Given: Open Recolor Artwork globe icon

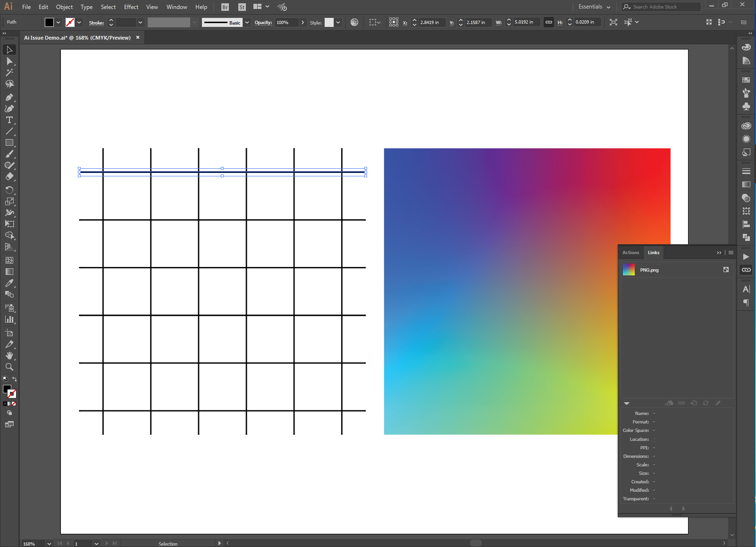Looking at the screenshot, I should (x=354, y=22).
